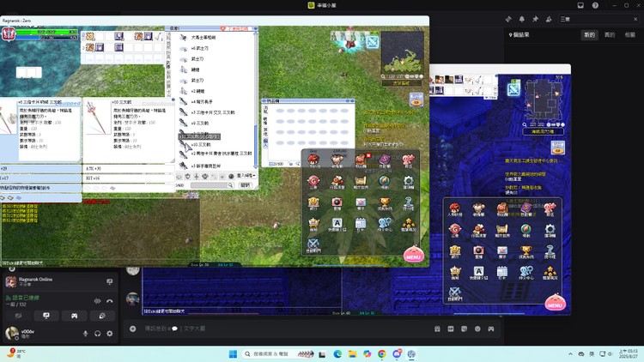Open the Discord emoji picker
644x362 pixels.
[477, 329]
